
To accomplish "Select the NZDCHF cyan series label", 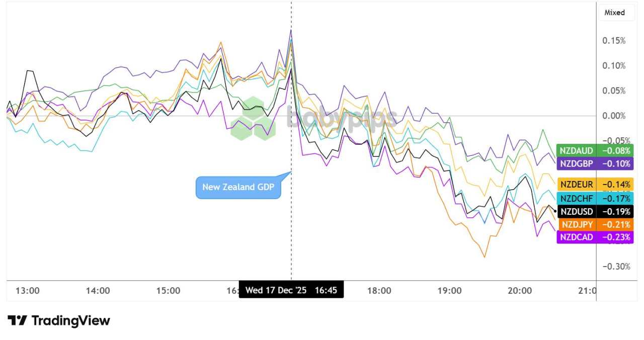I will point(576,199).
